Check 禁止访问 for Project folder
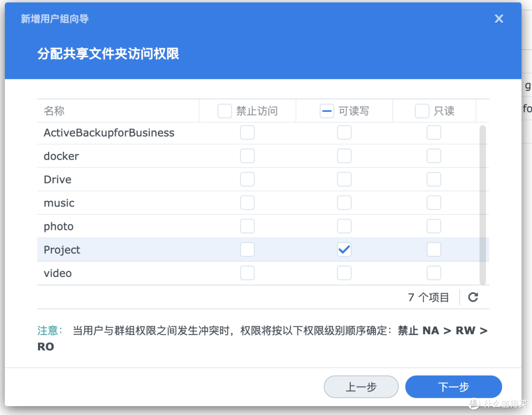The image size is (532, 415). (247, 249)
